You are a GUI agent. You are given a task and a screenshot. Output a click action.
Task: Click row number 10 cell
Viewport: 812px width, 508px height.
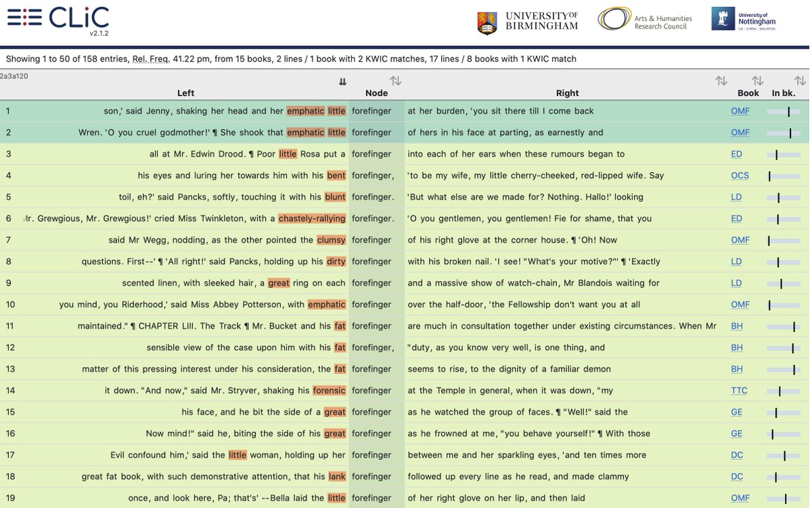[x=10, y=305]
